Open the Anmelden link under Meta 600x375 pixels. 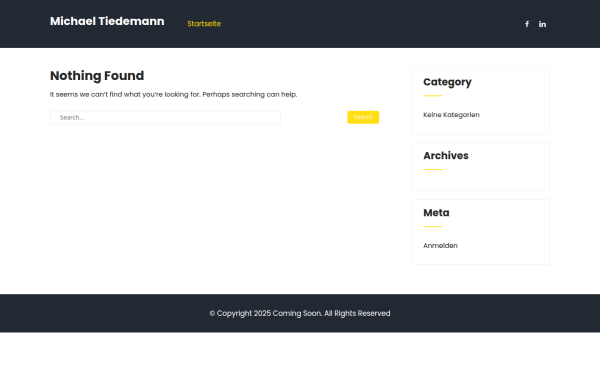[440, 246]
